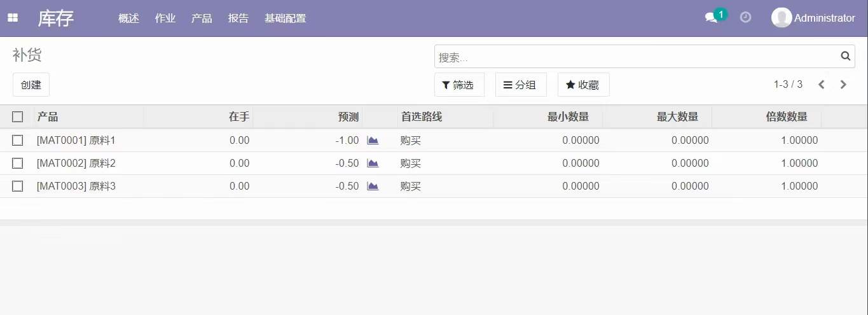The height and width of the screenshot is (315, 868).
Task: Open the Administrator user menu
Action: pyautogui.click(x=813, y=18)
